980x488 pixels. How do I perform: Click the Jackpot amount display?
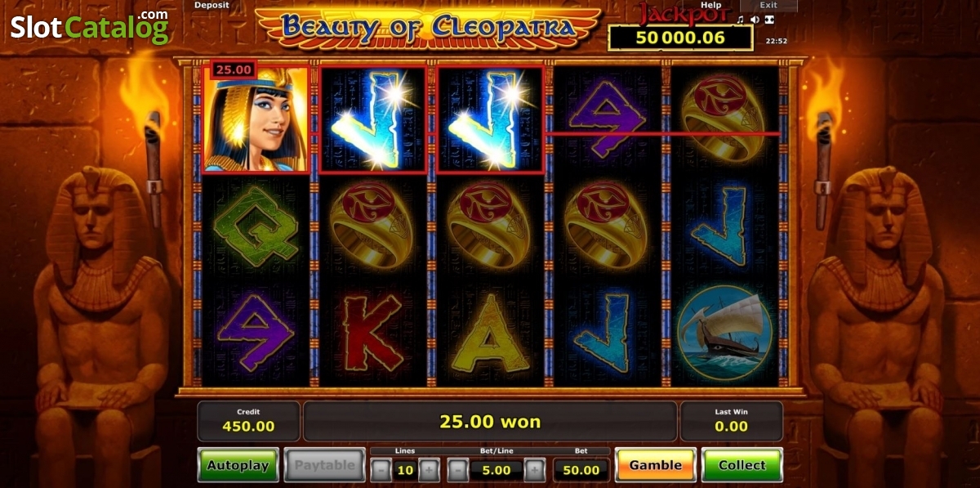(680, 38)
